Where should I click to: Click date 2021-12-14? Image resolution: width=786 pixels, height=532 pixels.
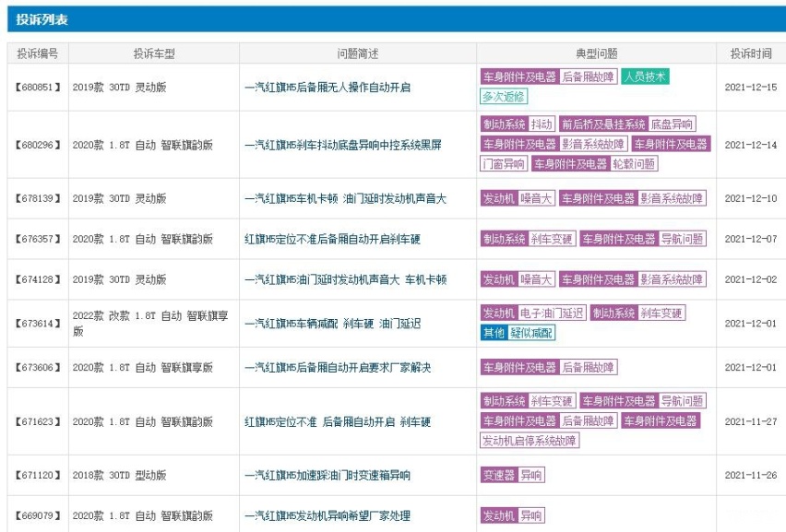click(x=750, y=146)
